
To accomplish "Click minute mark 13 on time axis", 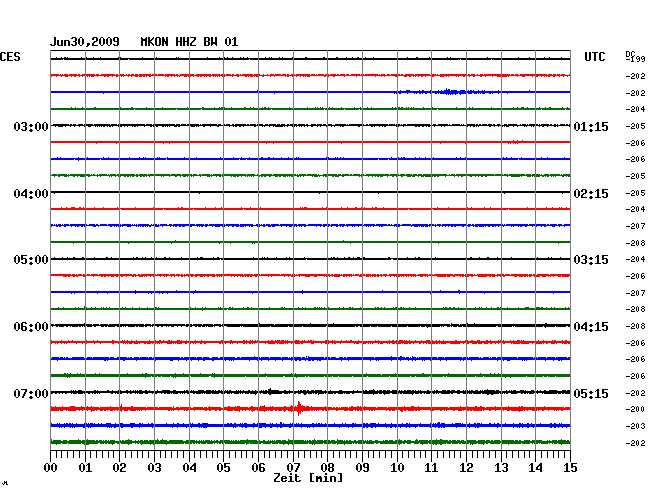I will (501, 468).
